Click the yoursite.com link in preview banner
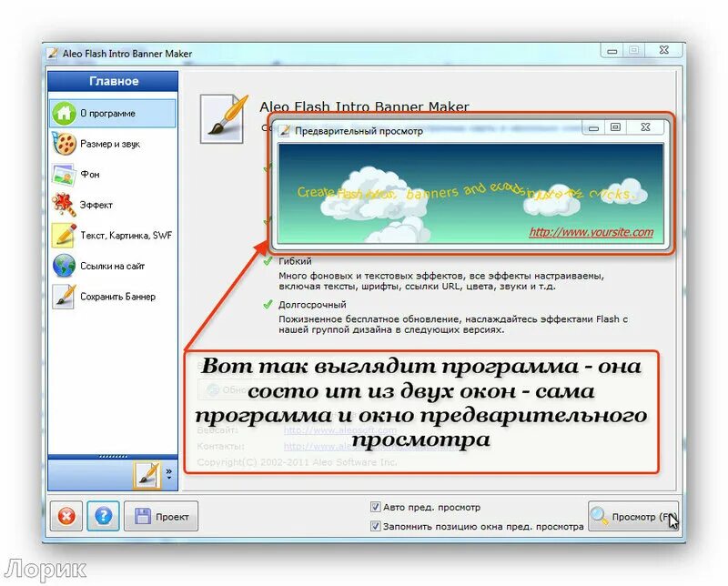Screen dimensions: 728x586 click(591, 232)
